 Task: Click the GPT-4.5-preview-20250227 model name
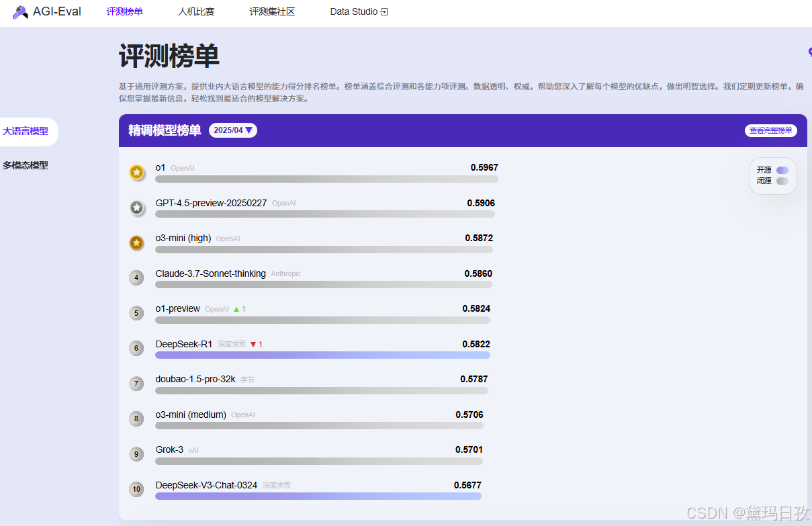[x=211, y=203]
